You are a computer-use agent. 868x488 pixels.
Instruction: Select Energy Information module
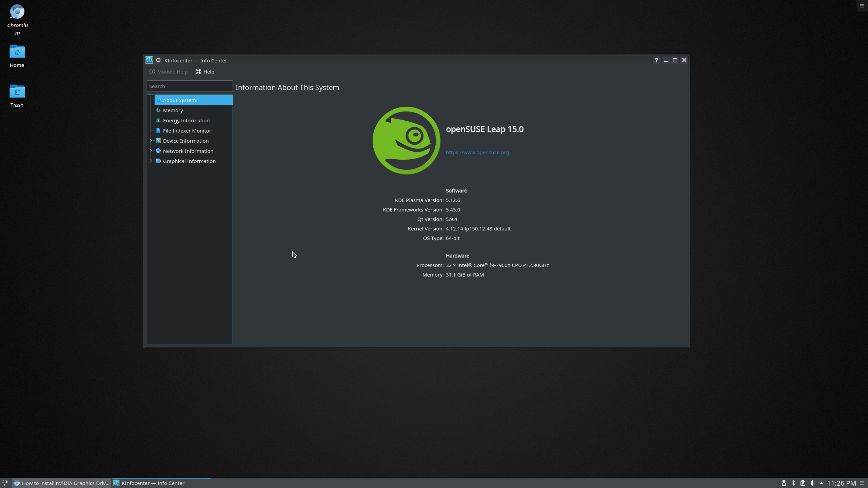click(186, 121)
